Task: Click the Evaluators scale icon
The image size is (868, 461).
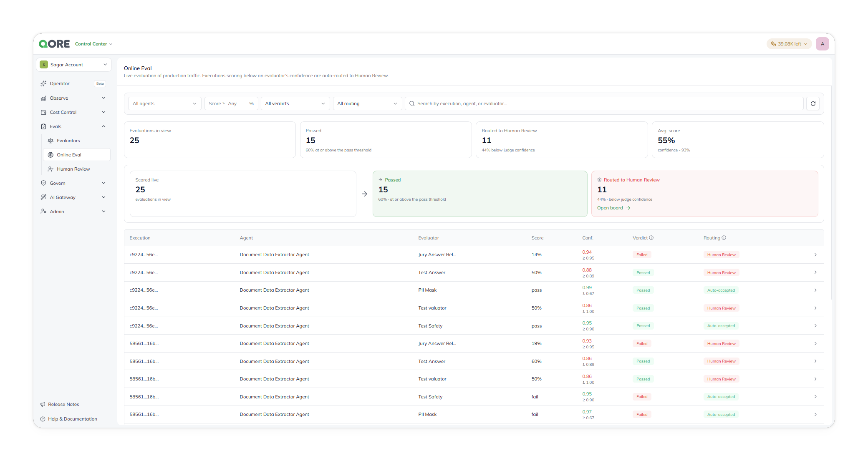Action: pos(50,141)
